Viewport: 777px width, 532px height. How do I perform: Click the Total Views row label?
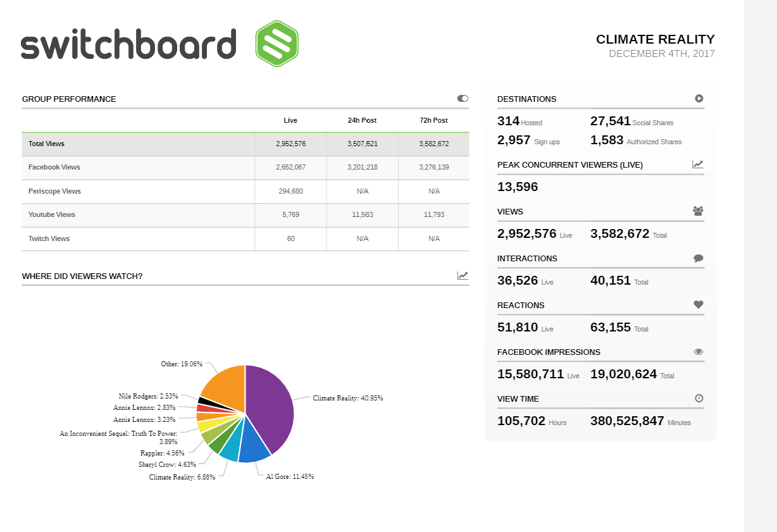pyautogui.click(x=46, y=144)
